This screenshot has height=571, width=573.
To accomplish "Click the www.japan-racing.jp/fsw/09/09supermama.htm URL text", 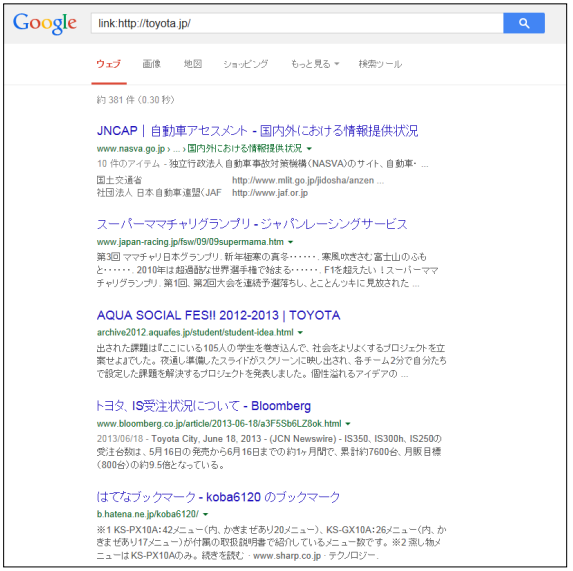I will (x=190, y=242).
